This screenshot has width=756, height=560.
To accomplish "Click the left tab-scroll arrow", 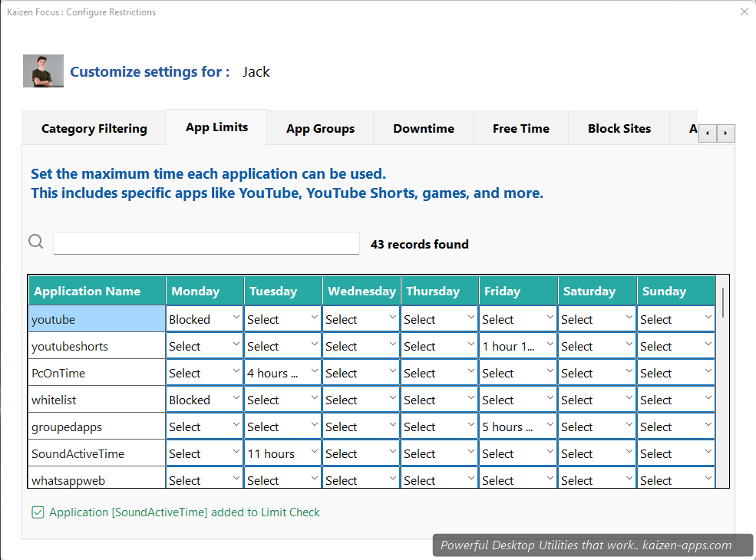I will 707,133.
